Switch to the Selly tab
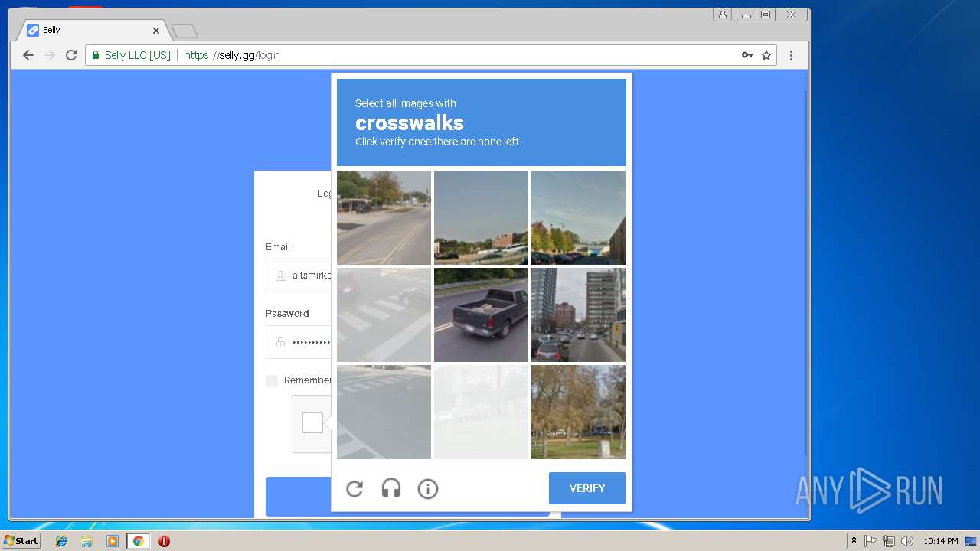 (x=92, y=30)
